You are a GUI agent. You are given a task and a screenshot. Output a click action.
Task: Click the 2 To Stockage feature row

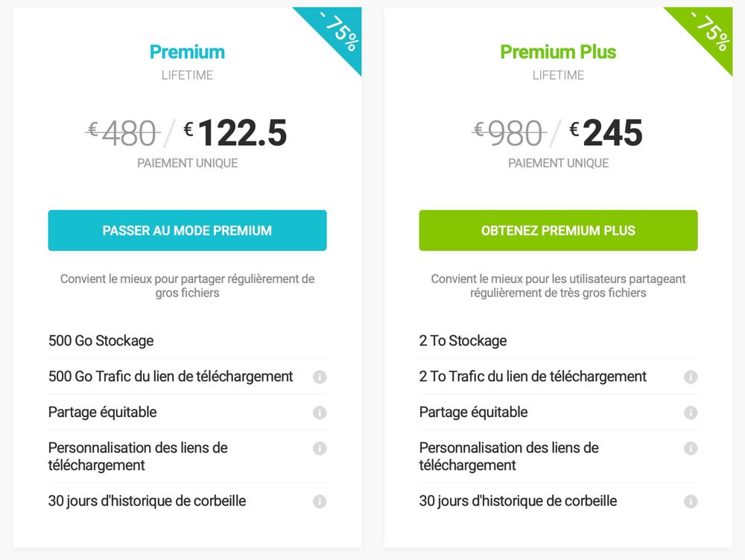[558, 340]
